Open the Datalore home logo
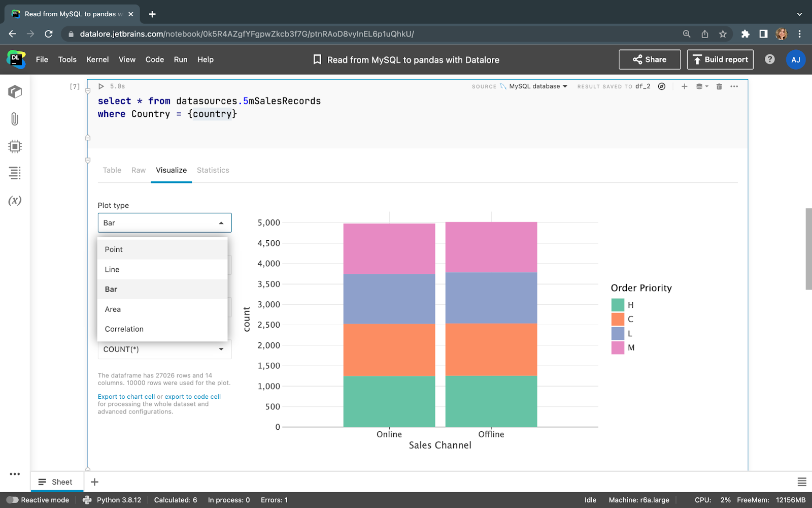 [16, 59]
